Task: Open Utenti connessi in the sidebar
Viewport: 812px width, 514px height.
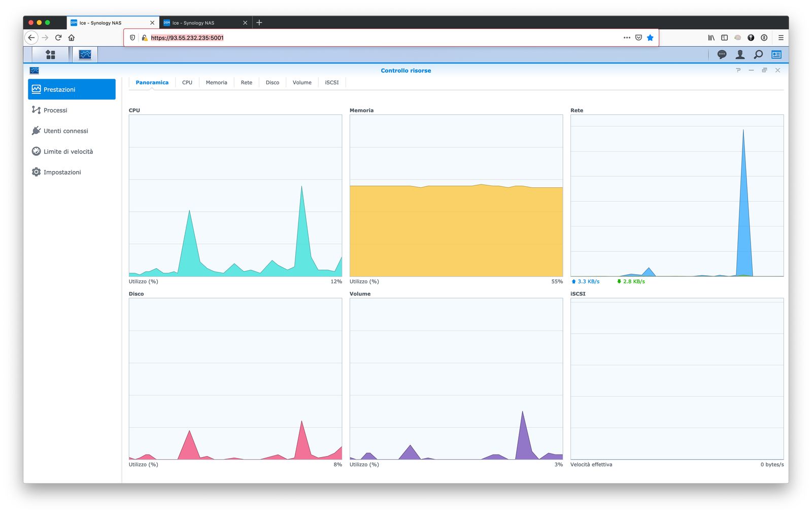Action: point(72,131)
